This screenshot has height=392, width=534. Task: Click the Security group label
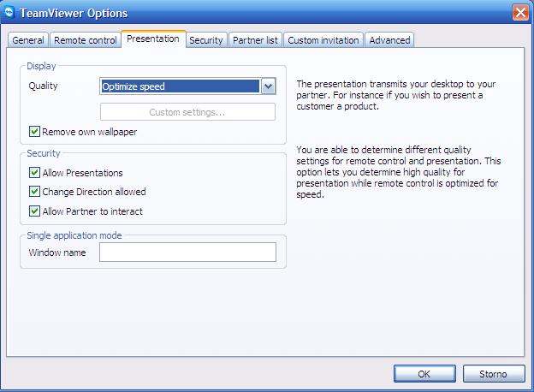44,153
